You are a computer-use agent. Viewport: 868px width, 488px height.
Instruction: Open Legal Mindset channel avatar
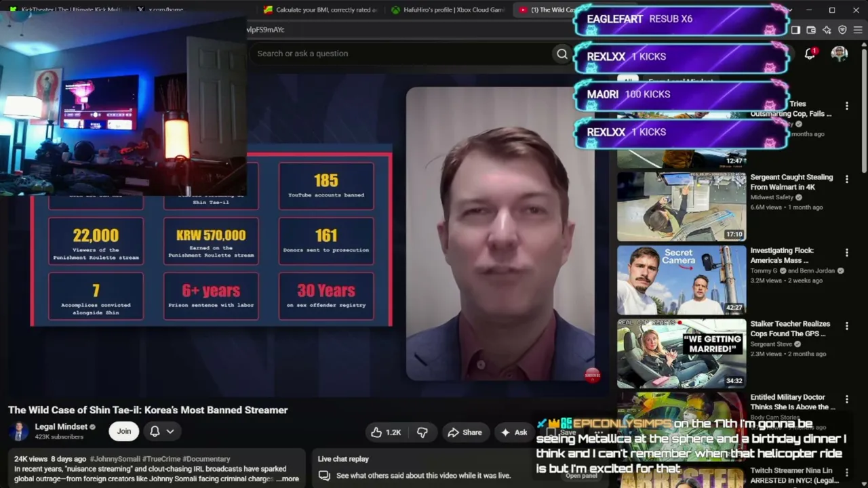click(x=18, y=431)
